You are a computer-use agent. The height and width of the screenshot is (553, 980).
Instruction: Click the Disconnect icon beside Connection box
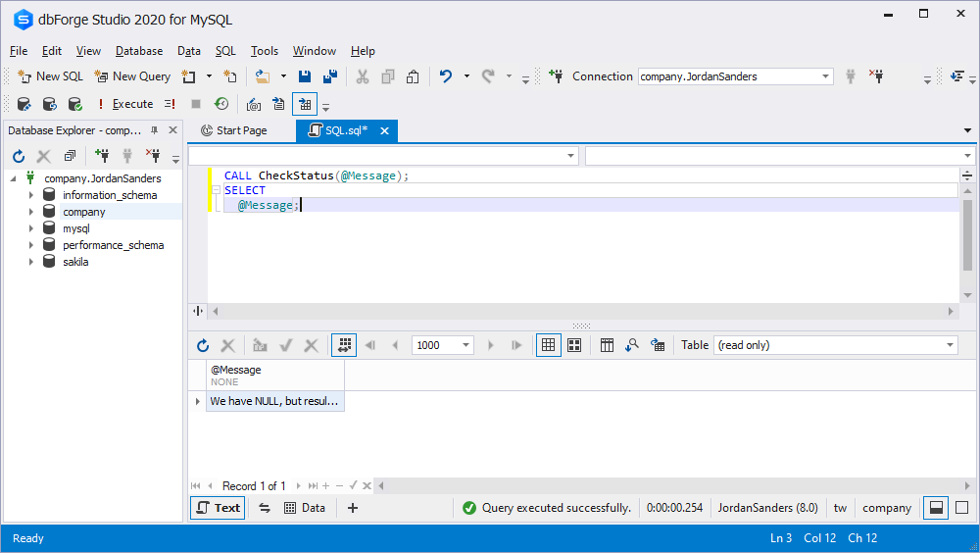(x=876, y=76)
